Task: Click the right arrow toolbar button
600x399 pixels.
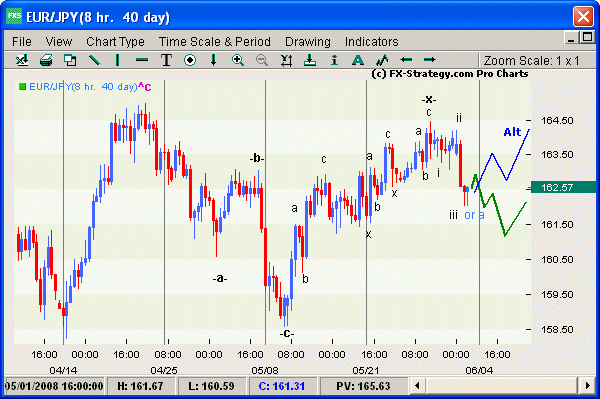Action: pyautogui.click(x=430, y=60)
